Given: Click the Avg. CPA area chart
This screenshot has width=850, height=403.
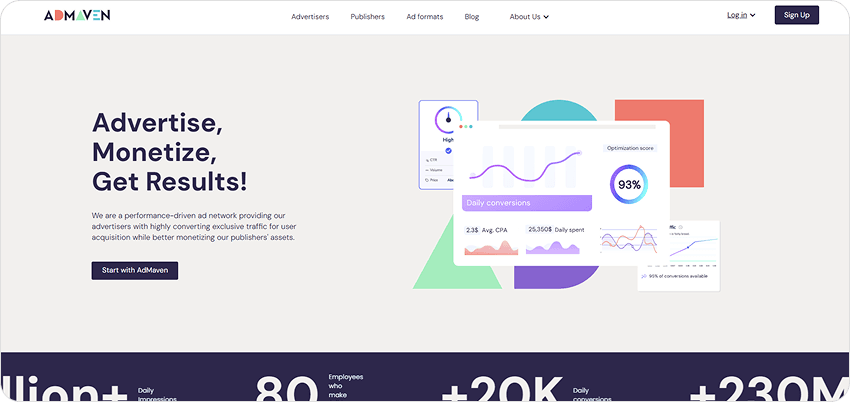Looking at the screenshot, I should coord(491,247).
